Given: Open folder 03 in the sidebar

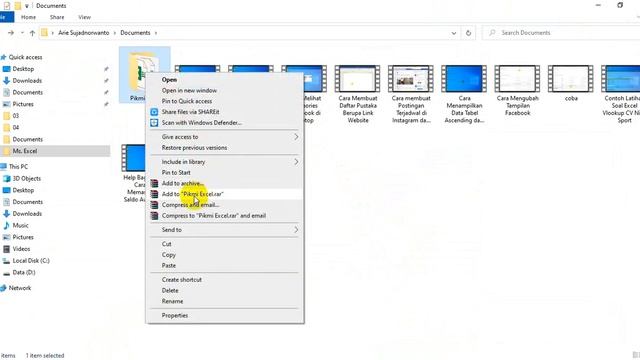Looking at the screenshot, I should (x=16, y=116).
